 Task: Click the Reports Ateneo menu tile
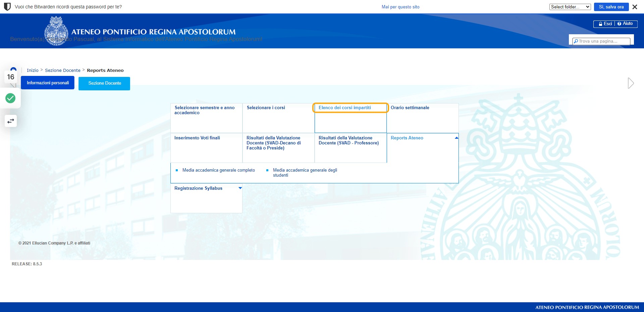point(423,148)
